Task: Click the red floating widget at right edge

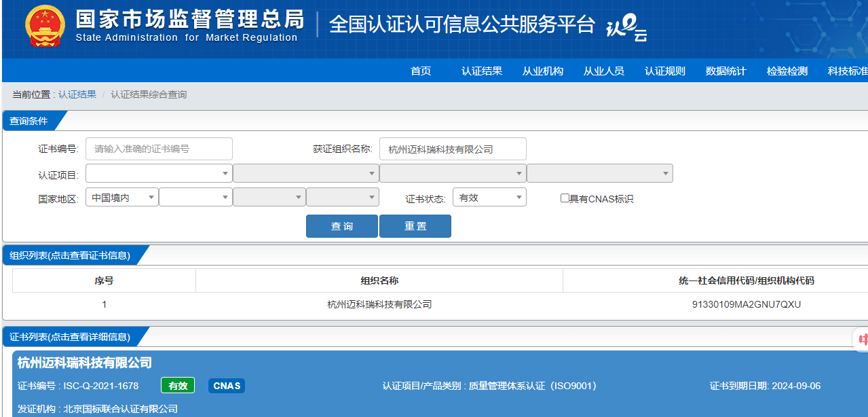Action: pyautogui.click(x=861, y=340)
